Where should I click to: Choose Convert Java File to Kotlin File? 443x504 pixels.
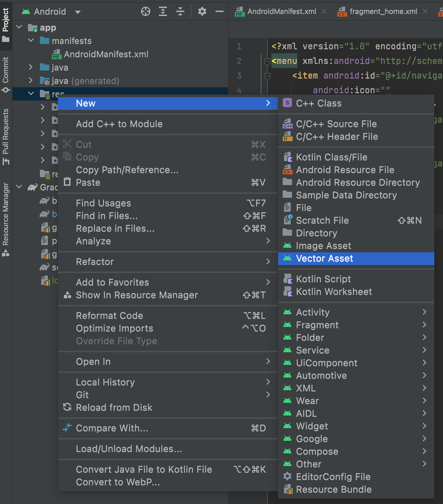click(168, 470)
